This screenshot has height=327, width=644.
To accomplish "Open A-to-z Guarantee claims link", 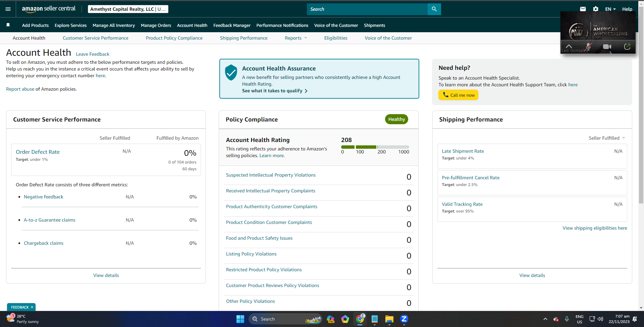I will click(50, 220).
